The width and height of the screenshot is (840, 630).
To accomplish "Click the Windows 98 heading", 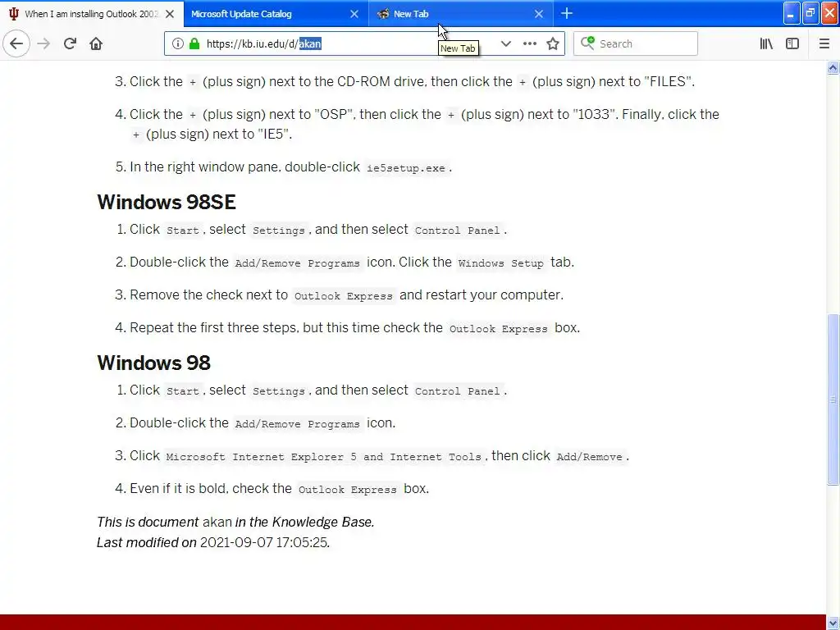I will tap(153, 363).
